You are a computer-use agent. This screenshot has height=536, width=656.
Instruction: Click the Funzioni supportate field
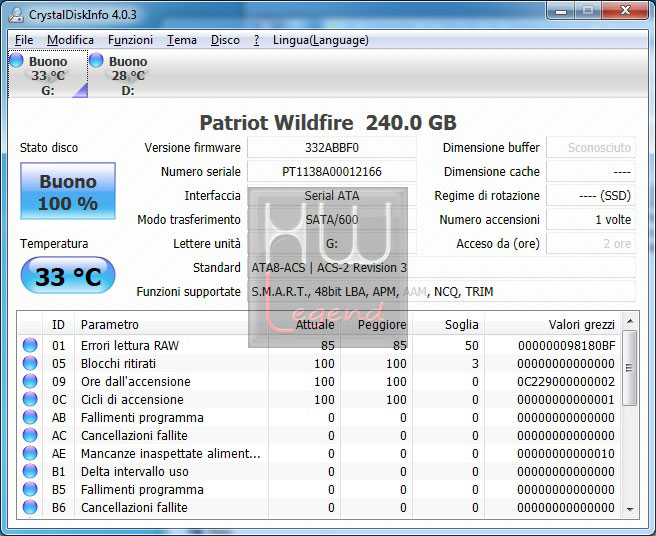coord(441,292)
